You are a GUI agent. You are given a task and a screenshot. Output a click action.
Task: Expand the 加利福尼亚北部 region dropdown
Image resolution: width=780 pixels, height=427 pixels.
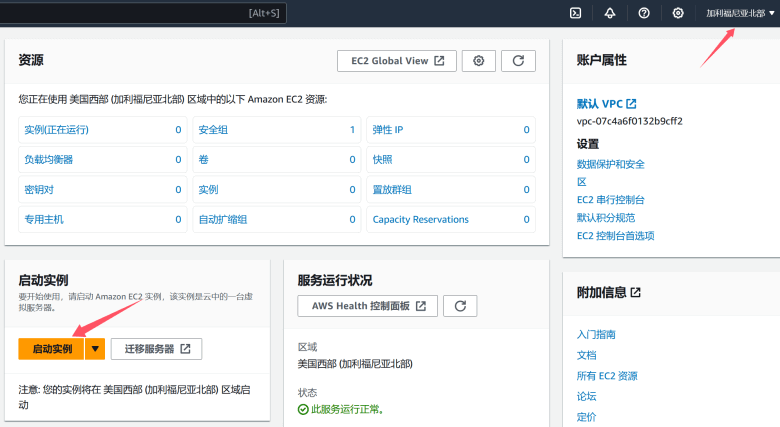pos(740,13)
